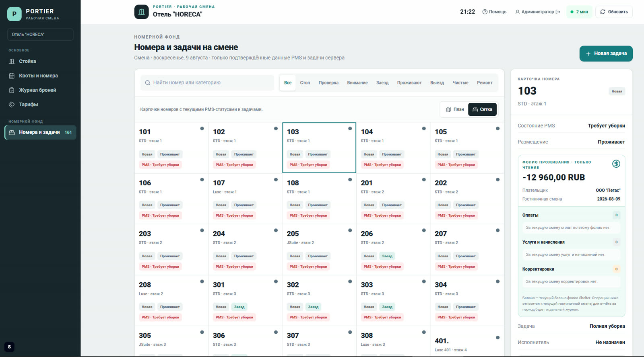Click the Администратор account link
The width and height of the screenshot is (644, 357).
(538, 12)
